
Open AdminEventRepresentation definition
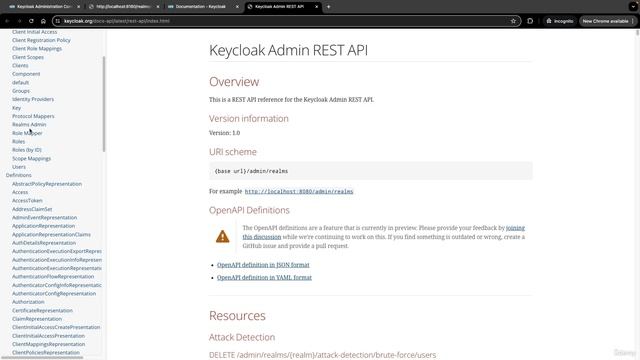click(44, 218)
